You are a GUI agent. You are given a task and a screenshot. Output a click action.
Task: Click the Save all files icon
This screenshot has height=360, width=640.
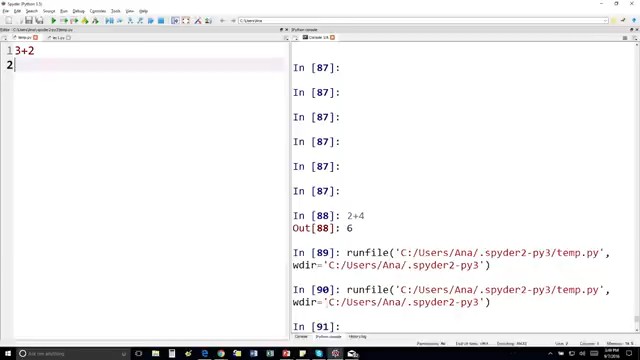tap(39, 20)
